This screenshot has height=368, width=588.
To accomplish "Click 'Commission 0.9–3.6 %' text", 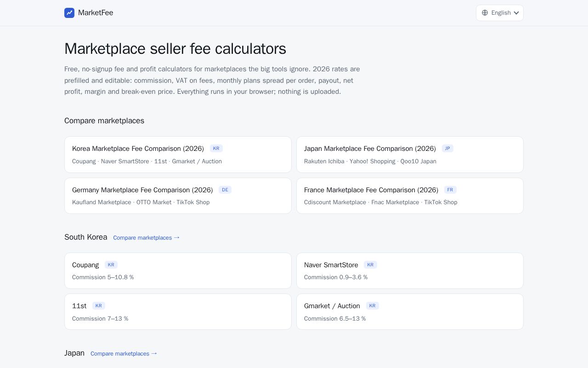I will pyautogui.click(x=336, y=277).
